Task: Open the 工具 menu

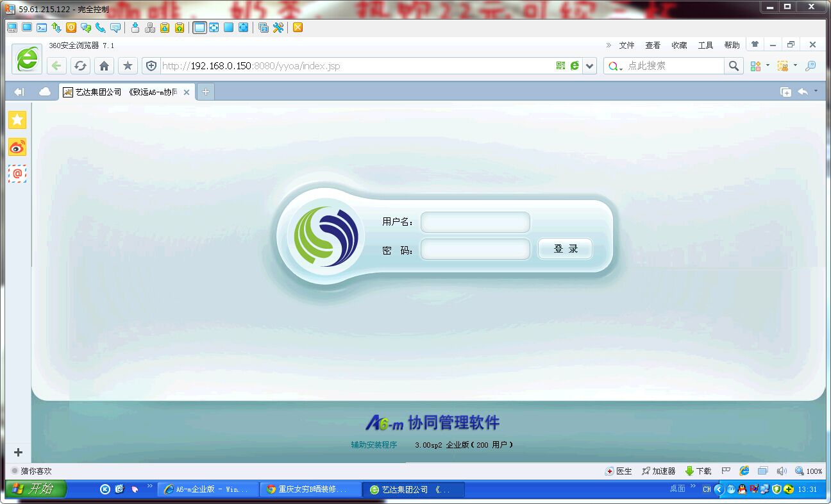Action: click(x=705, y=45)
